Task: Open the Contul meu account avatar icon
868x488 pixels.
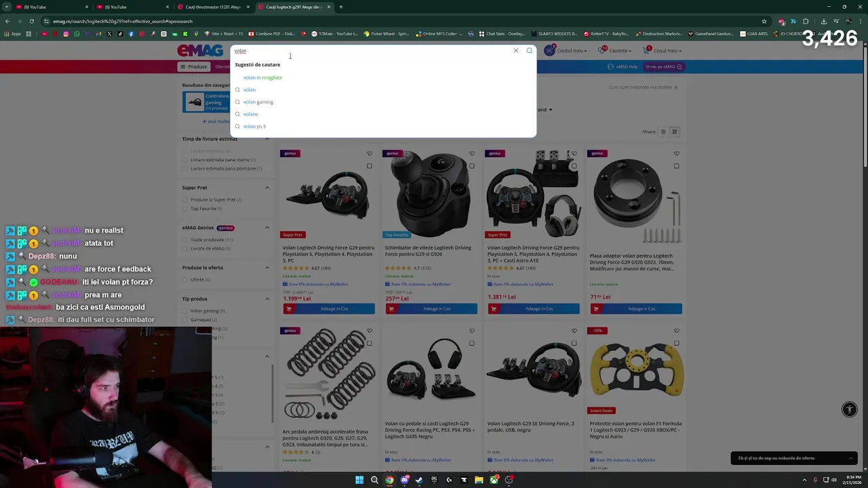Action: point(549,51)
